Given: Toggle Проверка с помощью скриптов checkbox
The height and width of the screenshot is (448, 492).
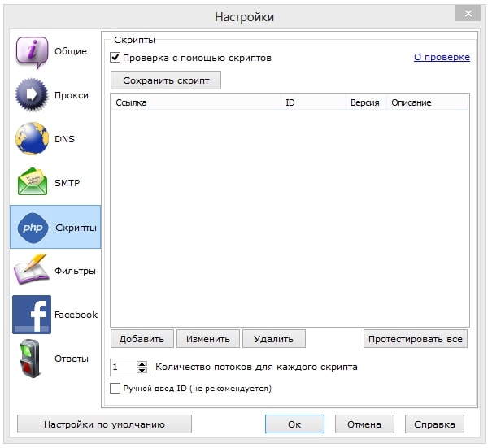Looking at the screenshot, I should coord(115,58).
